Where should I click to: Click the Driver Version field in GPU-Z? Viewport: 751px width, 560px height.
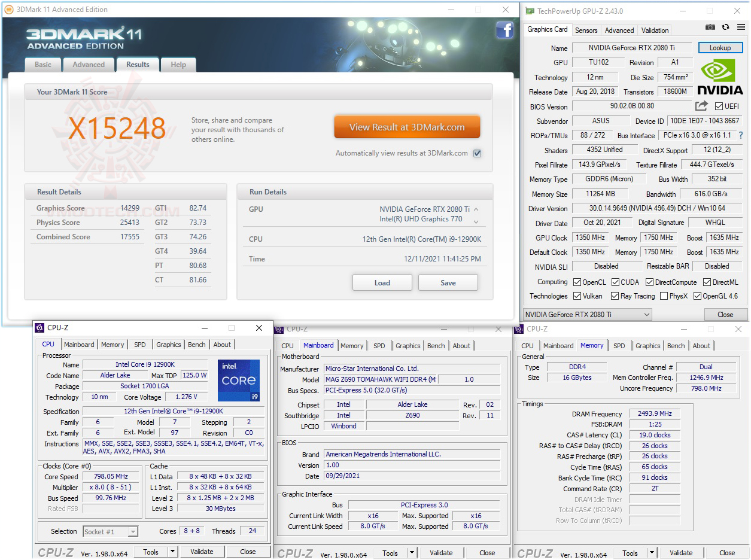pos(658,209)
